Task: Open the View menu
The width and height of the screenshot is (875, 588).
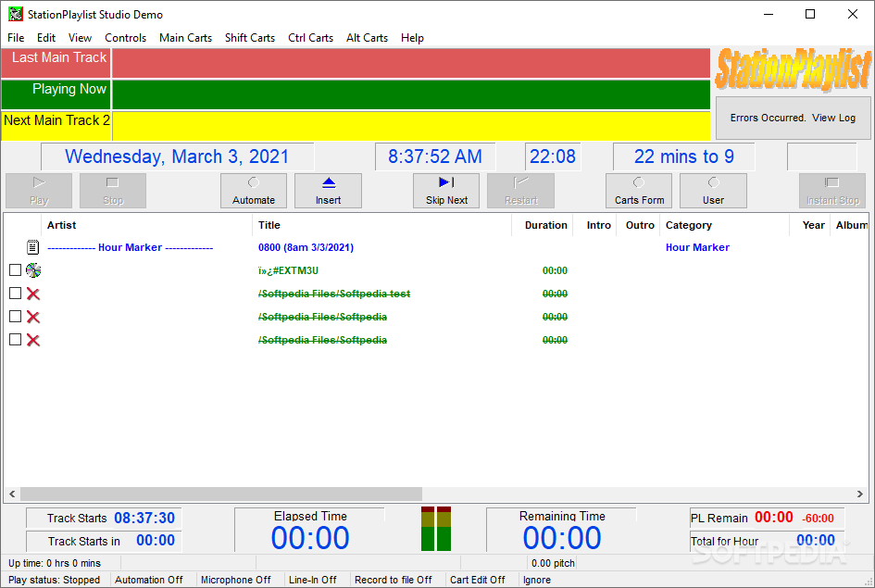Action: (x=80, y=38)
